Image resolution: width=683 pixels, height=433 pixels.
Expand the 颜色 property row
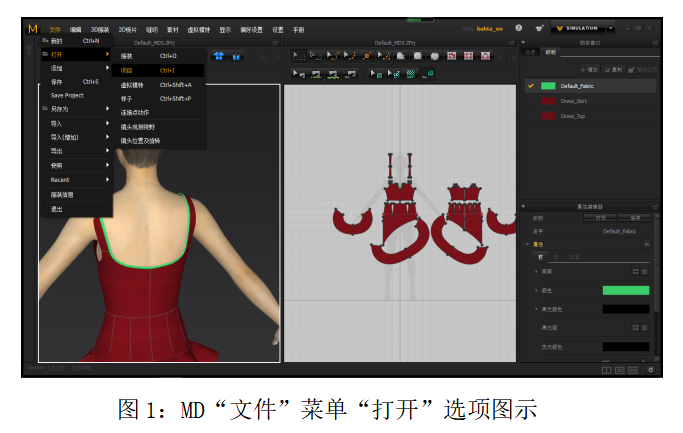(x=536, y=290)
